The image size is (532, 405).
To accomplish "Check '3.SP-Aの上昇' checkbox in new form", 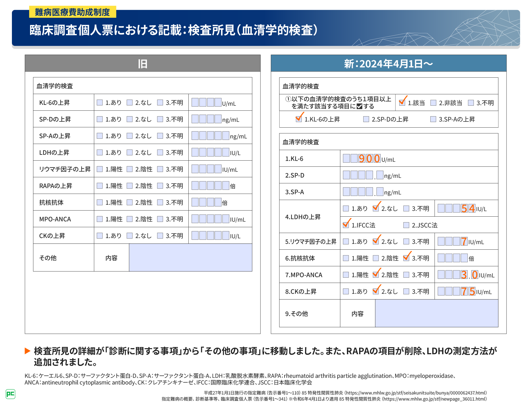I will click(x=433, y=119).
